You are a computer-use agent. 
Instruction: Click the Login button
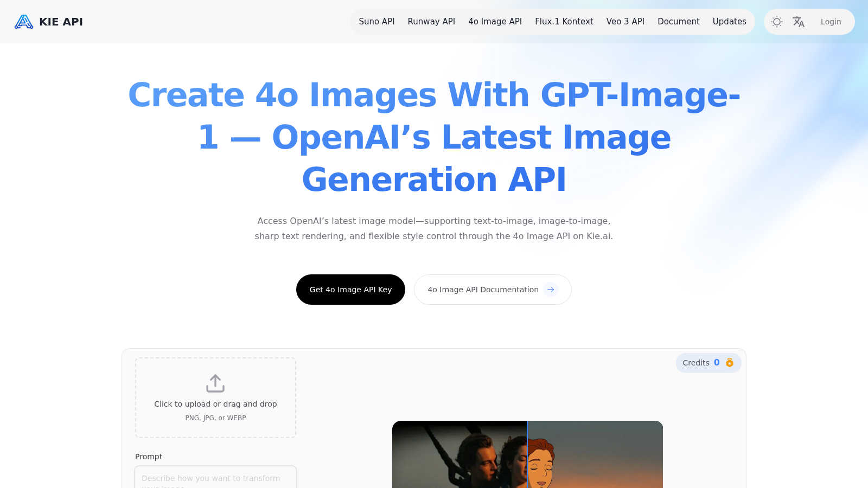tap(831, 22)
